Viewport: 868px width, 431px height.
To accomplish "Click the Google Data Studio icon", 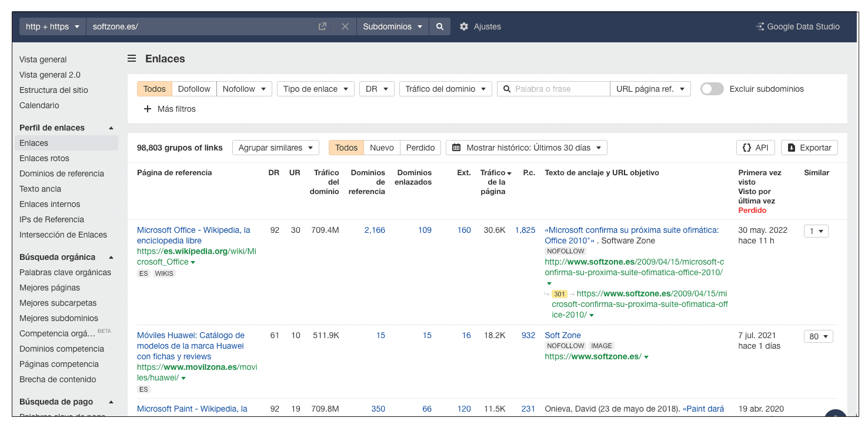I will click(x=760, y=26).
